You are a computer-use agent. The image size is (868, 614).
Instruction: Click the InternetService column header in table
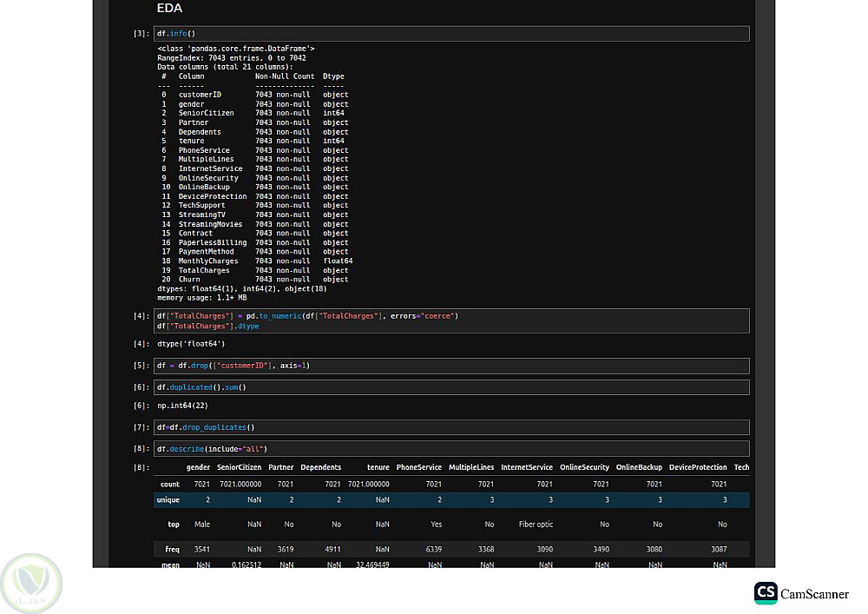(x=527, y=467)
